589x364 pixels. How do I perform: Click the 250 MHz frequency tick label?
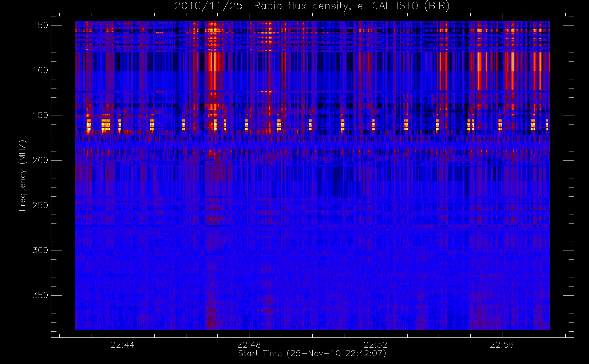tap(40, 205)
